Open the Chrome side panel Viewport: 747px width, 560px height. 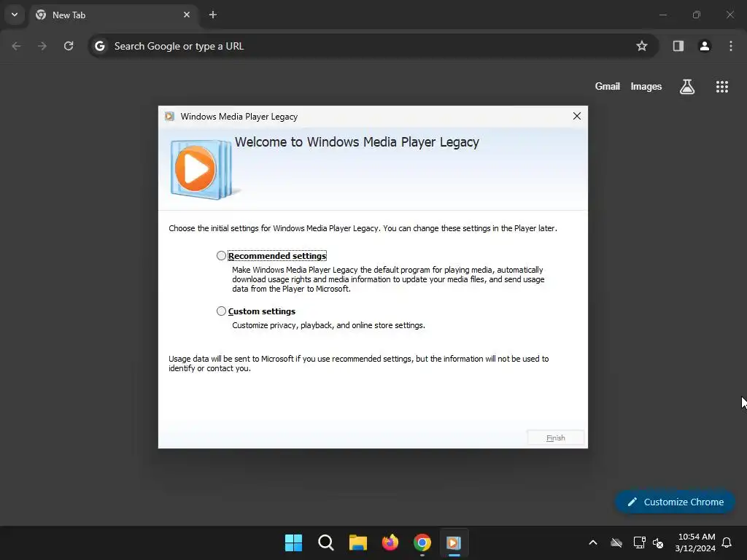678,46
